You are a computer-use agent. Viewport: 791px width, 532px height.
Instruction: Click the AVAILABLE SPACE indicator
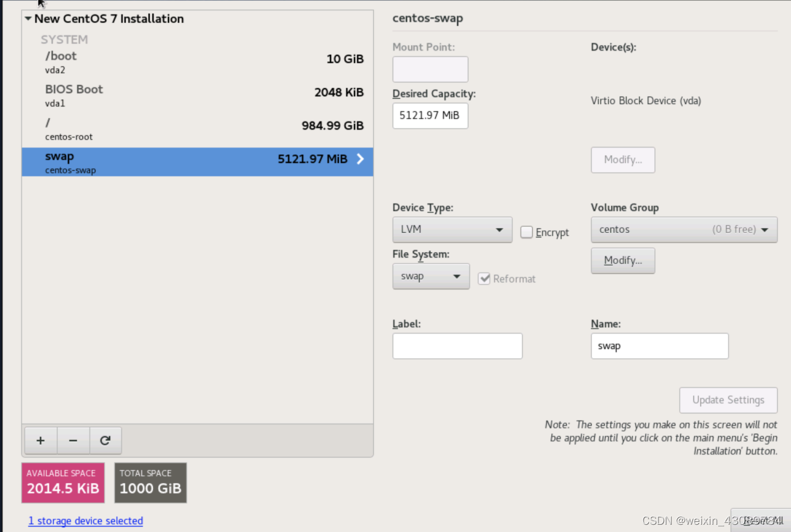click(63, 482)
